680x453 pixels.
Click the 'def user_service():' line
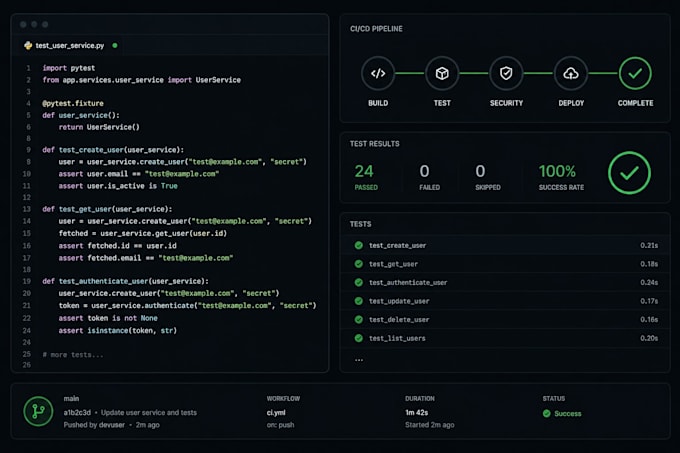click(x=81, y=115)
